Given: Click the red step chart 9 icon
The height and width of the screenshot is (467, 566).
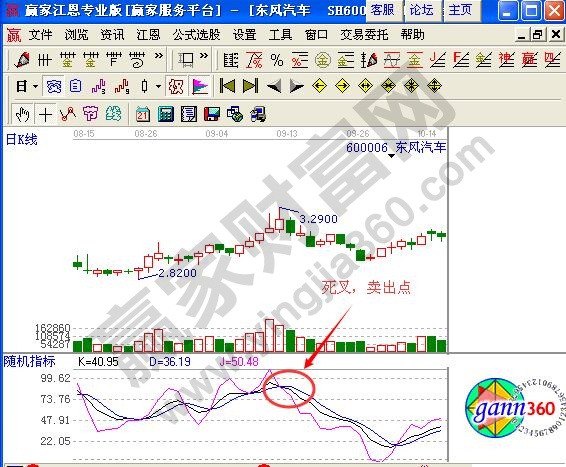Looking at the screenshot, I should tap(122, 86).
